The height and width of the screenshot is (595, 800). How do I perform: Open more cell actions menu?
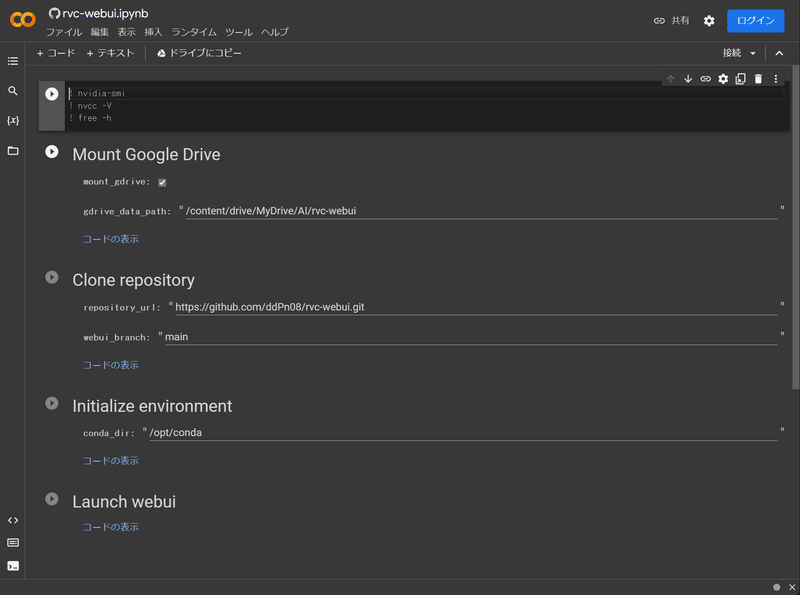point(775,78)
